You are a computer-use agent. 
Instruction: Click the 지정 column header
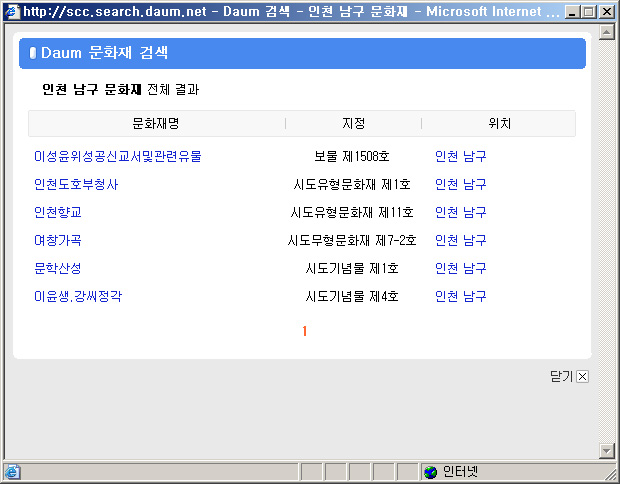[x=353, y=123]
